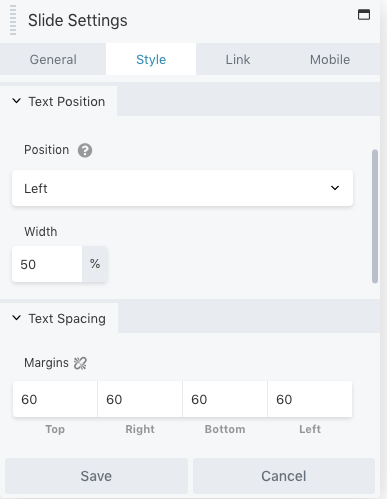Click the panel drag handle icon

pos(13,20)
